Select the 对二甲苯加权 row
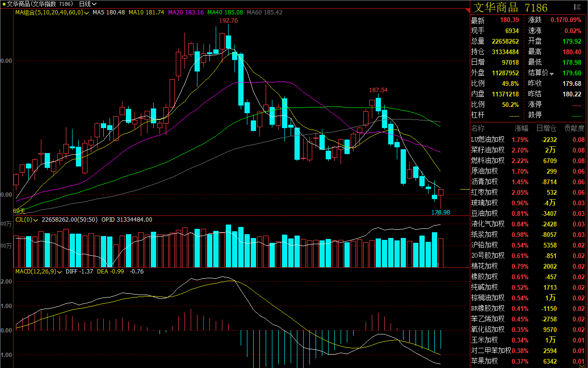This screenshot has height=368, width=588. (528, 351)
